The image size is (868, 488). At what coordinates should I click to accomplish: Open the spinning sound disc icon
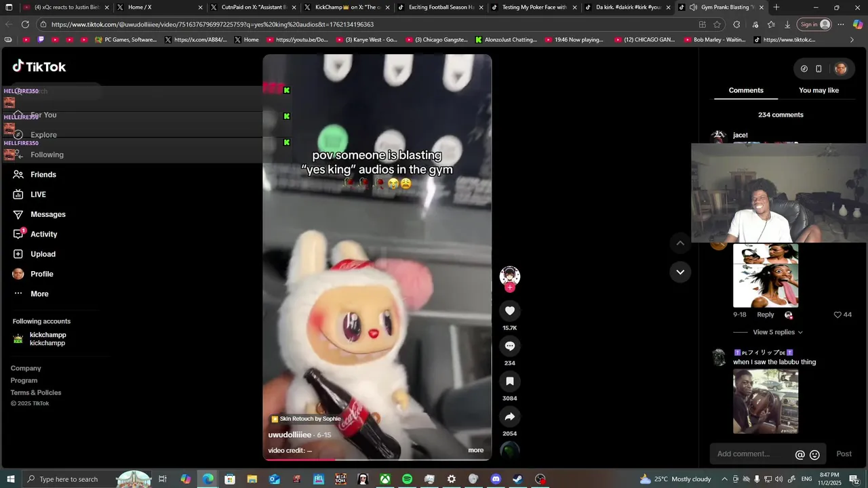pyautogui.click(x=510, y=450)
